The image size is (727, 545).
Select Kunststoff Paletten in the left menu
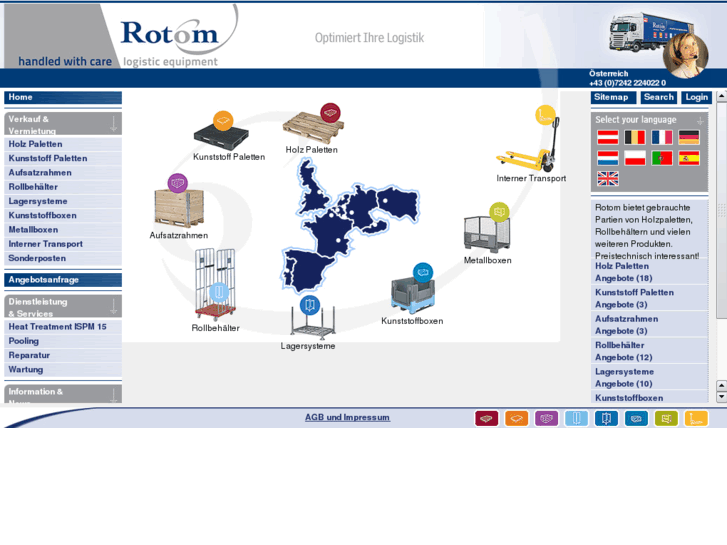pos(63,159)
